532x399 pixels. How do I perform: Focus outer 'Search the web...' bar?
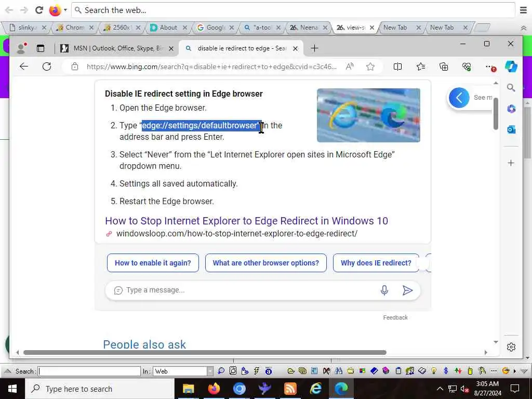[294, 10]
